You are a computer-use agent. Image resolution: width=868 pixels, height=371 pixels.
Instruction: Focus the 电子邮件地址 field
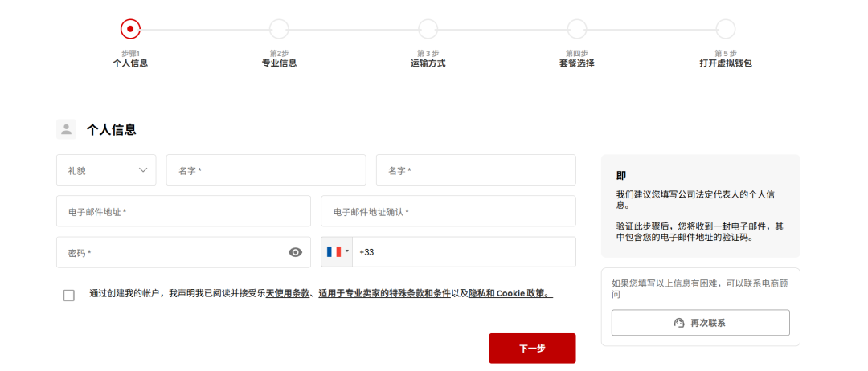coord(183,211)
